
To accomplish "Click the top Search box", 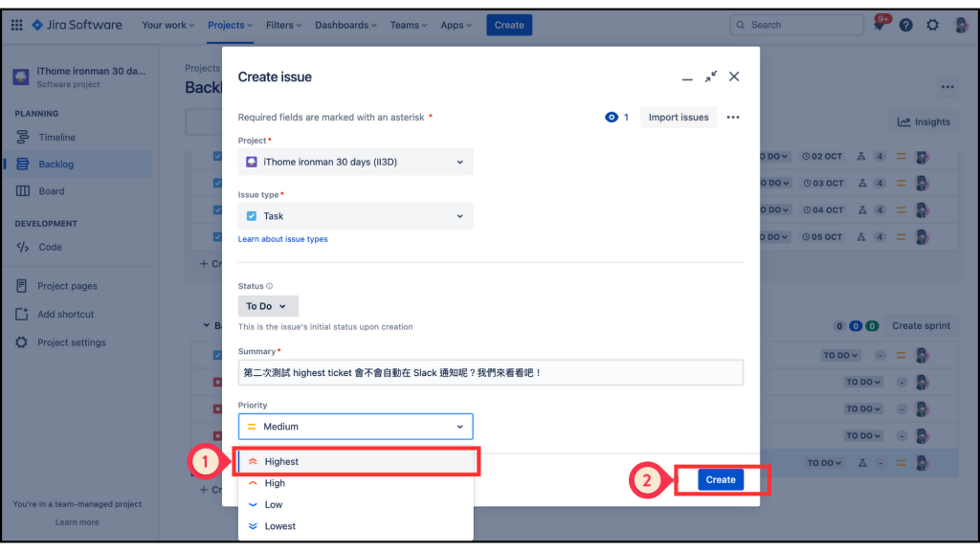I will (797, 25).
